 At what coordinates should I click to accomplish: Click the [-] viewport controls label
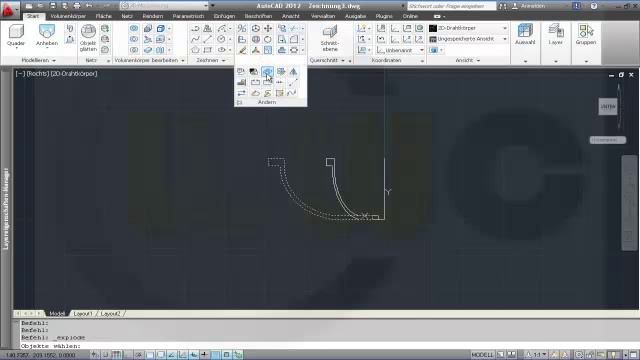pyautogui.click(x=20, y=74)
